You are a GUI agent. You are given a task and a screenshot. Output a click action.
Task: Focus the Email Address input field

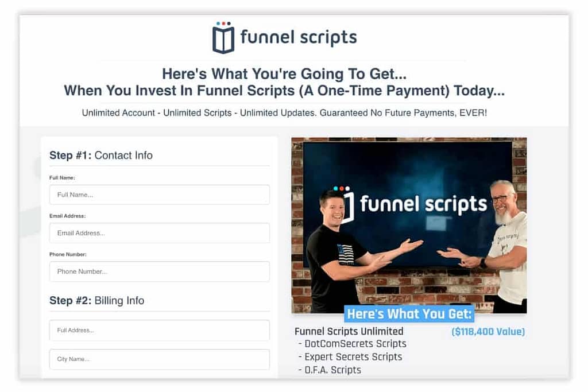pos(160,232)
